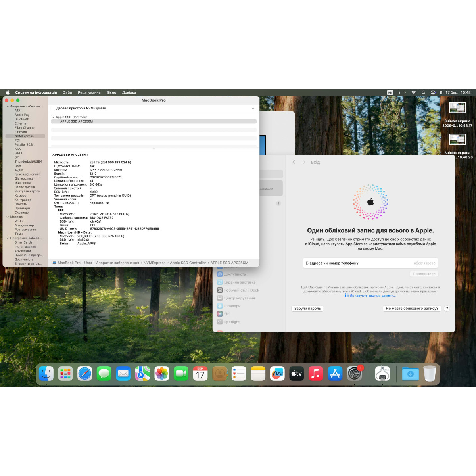Collapse the Дерево пристроїв NVMExpress header
Viewport: 476px width, 476px height.
tap(253, 108)
